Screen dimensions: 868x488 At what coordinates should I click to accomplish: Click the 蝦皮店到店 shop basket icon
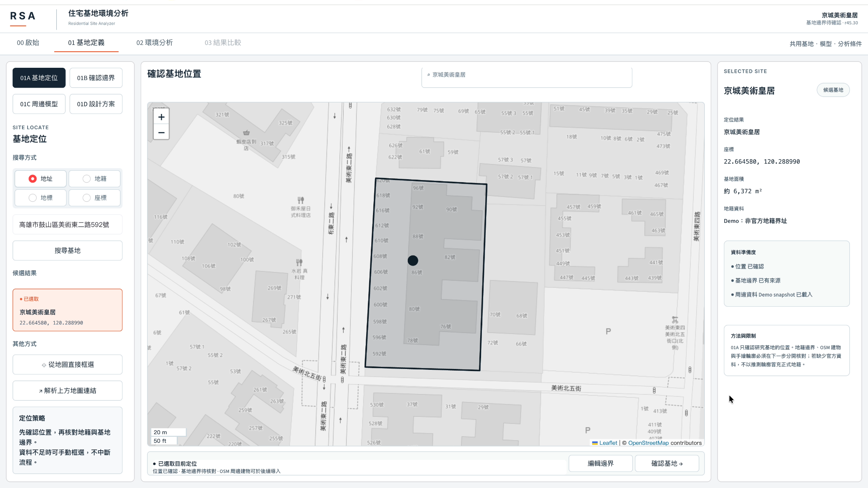pos(246,133)
